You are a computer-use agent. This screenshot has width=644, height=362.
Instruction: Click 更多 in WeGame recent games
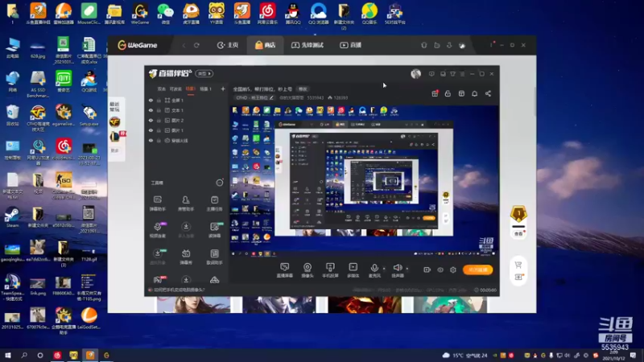click(x=114, y=150)
